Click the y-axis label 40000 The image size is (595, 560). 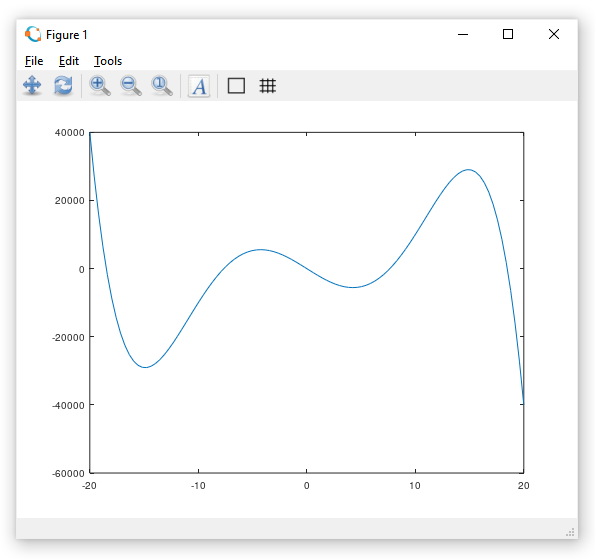click(69, 133)
